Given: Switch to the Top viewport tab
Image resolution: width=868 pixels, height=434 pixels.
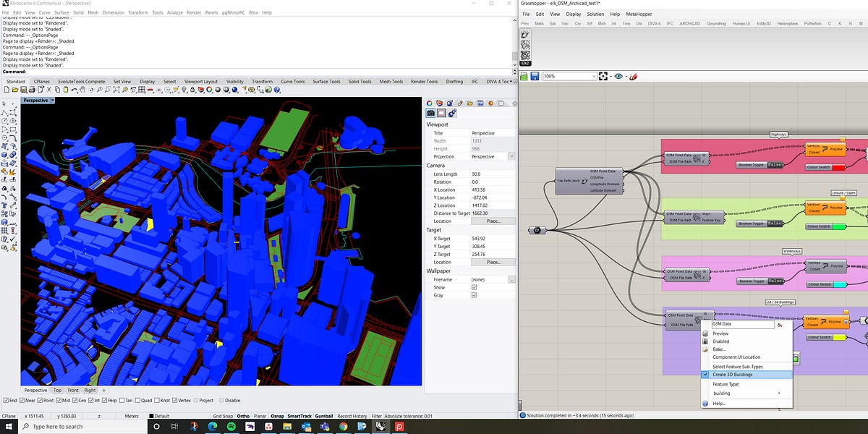Looking at the screenshot, I should coord(57,390).
